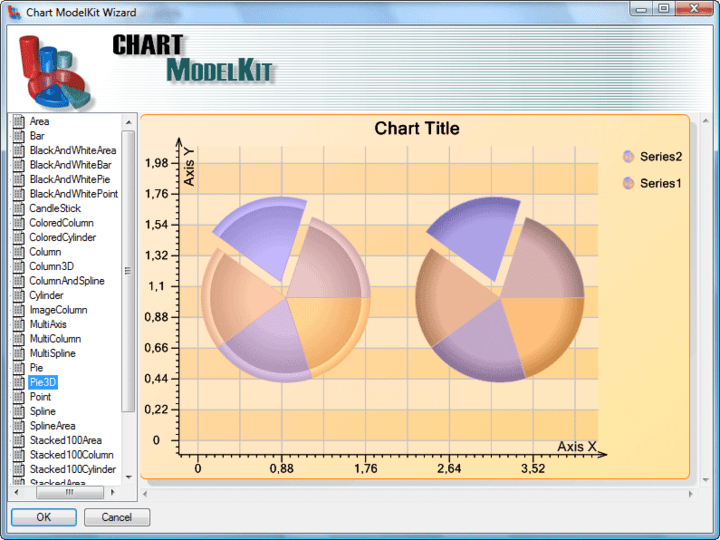The image size is (720, 540).
Task: Click the icon next to CandleStick
Action: point(19,208)
